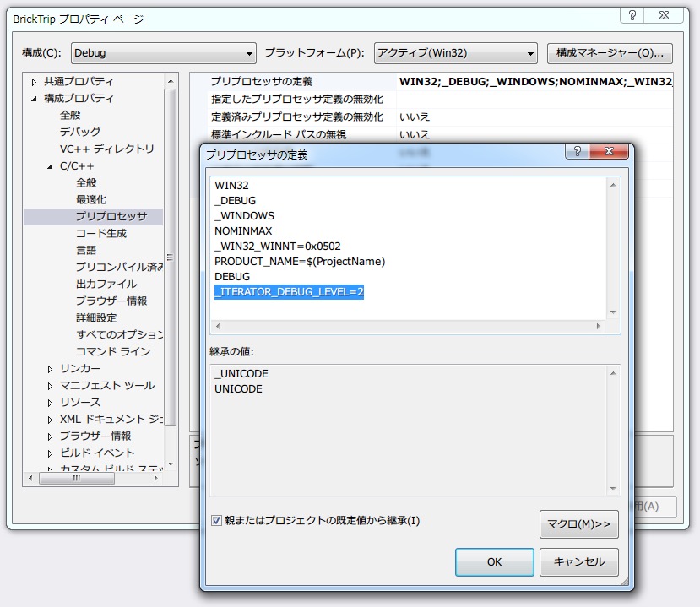Viewport: 700px width, 607px height.
Task: Click _UNICODE in inherited values
Action: pyautogui.click(x=241, y=374)
